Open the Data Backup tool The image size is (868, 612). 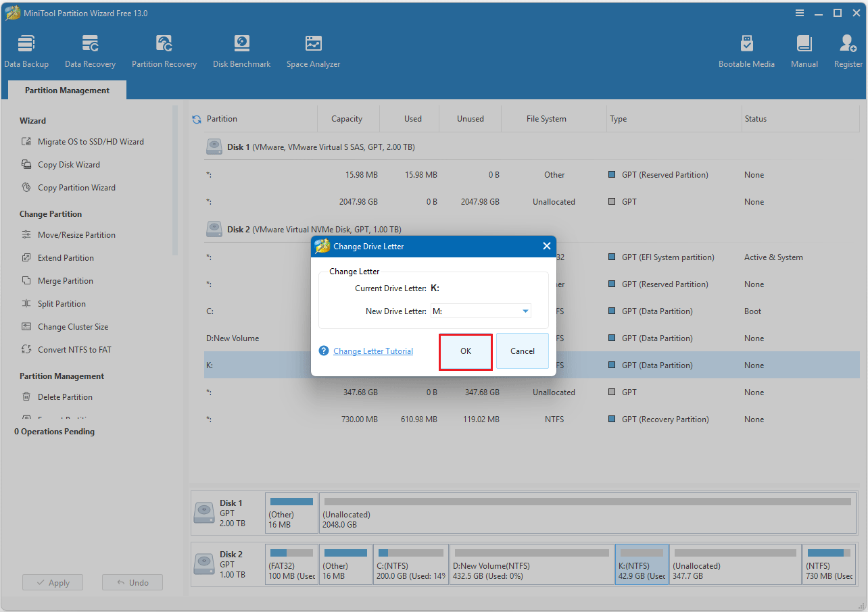coord(26,49)
